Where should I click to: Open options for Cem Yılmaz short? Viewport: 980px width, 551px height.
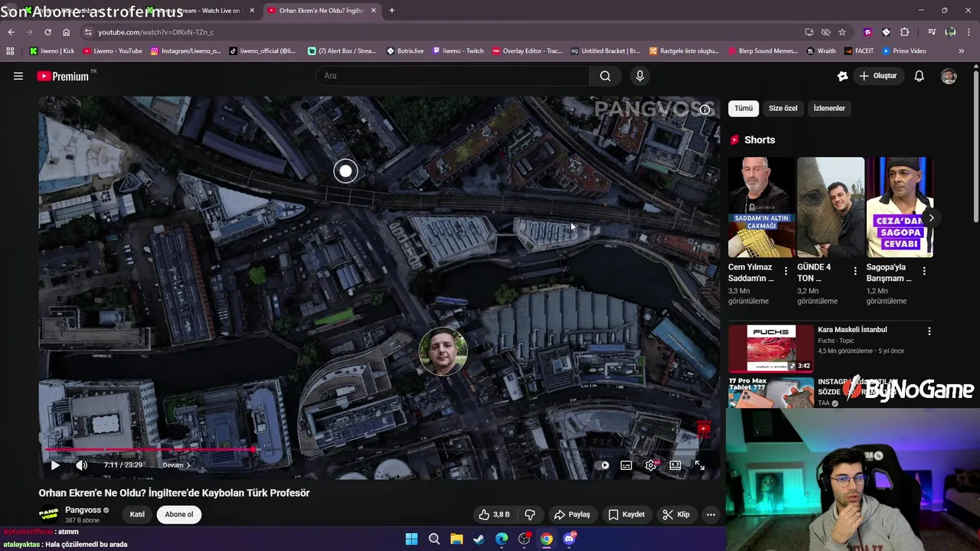tap(786, 271)
